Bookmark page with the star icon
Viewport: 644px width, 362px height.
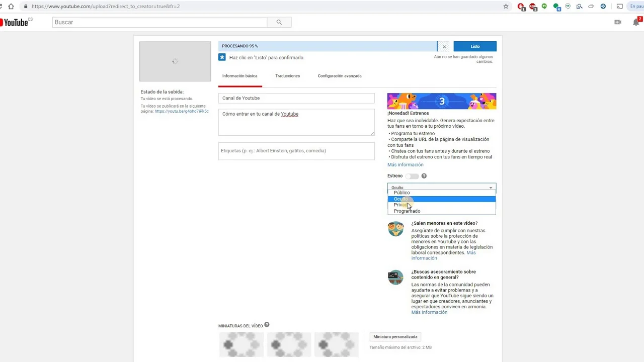click(x=506, y=7)
